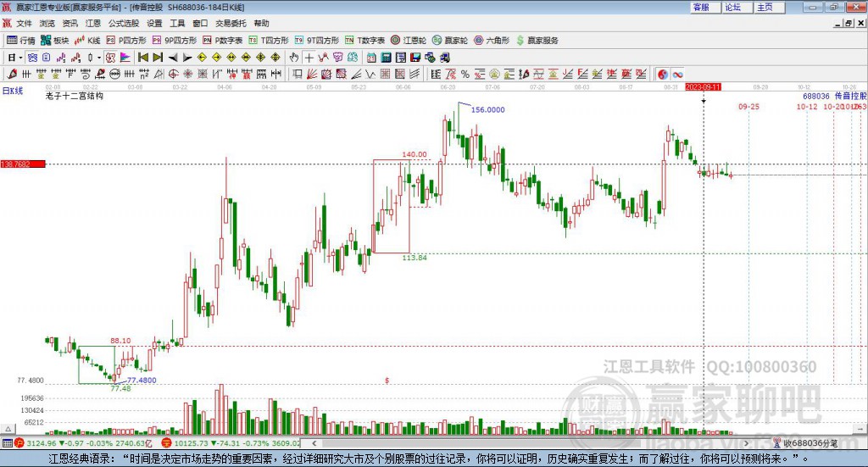This screenshot has height=467, width=868.
Task: Select the zigzag wave line tool
Action: 370,74
